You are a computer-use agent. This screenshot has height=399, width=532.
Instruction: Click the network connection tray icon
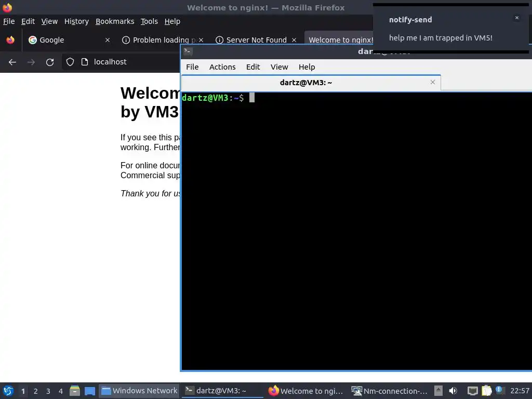coord(472,391)
